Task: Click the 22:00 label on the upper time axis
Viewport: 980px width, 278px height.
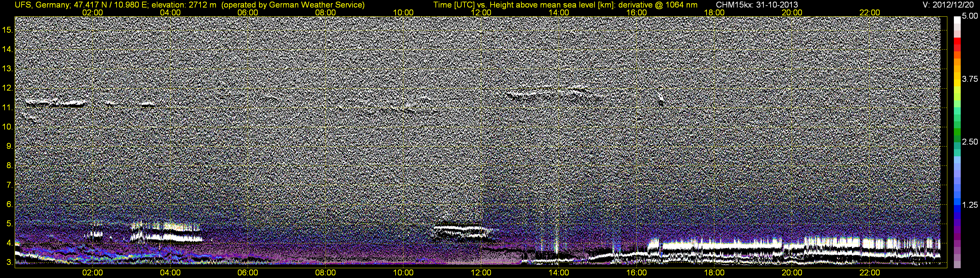Action: coord(870,12)
